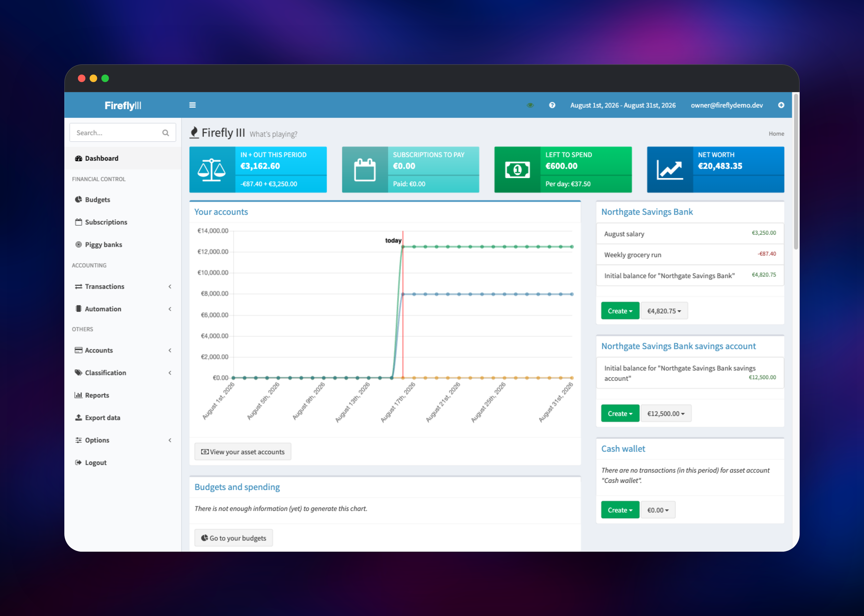Open Create dropdown under the savings account
Screen dimensions: 864x616
pos(620,414)
